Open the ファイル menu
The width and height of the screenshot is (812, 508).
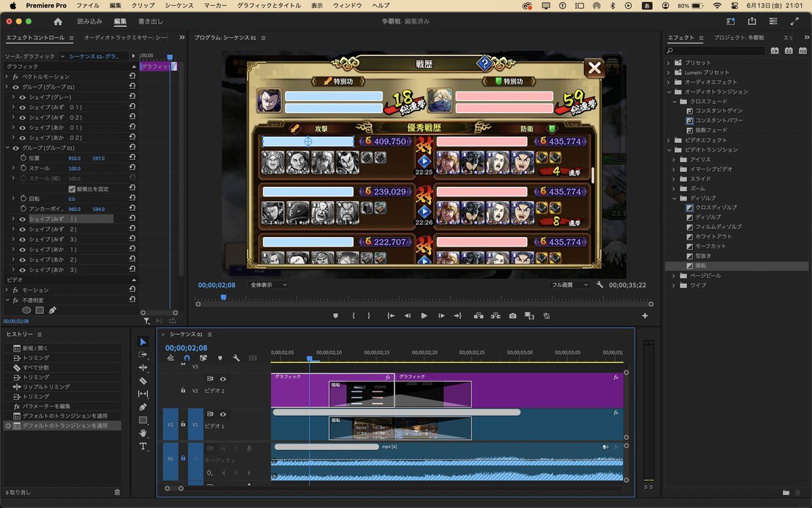click(x=87, y=5)
